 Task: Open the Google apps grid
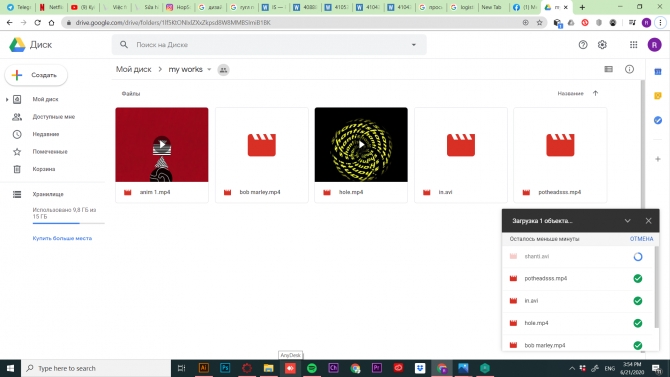tap(634, 44)
